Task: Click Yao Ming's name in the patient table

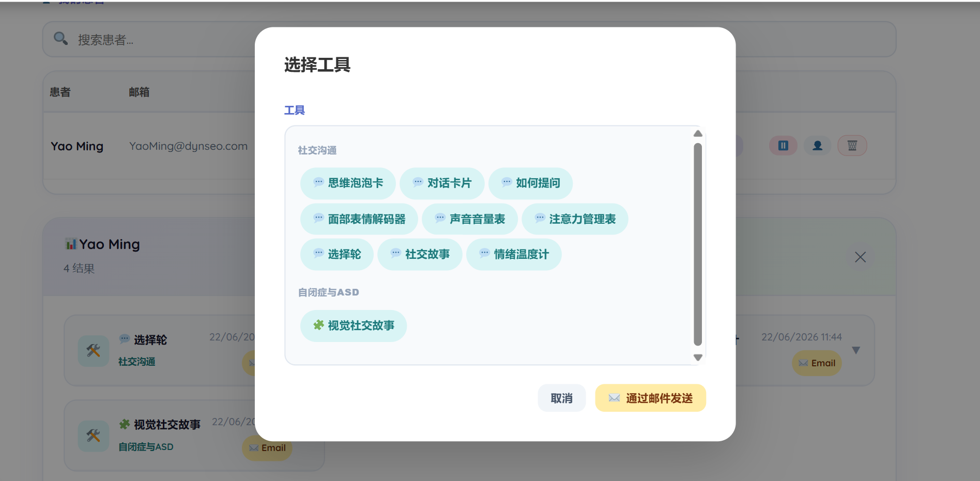Action: 77,146
